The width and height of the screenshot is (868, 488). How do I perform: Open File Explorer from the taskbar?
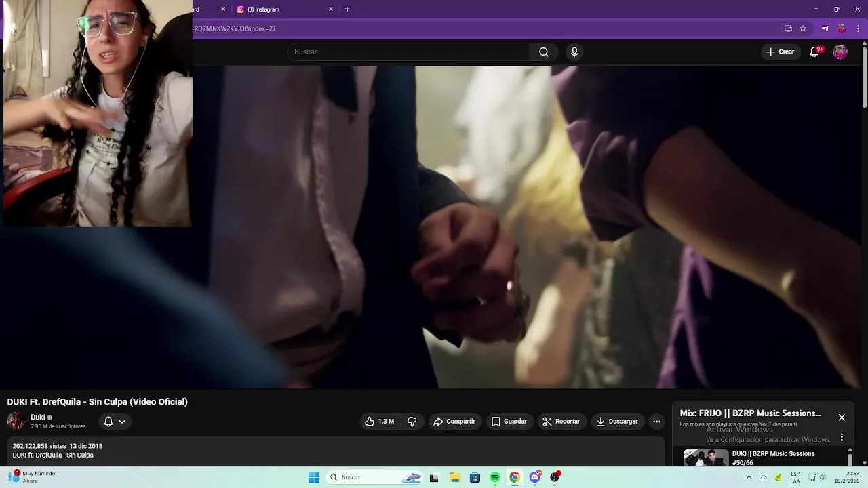pos(455,477)
